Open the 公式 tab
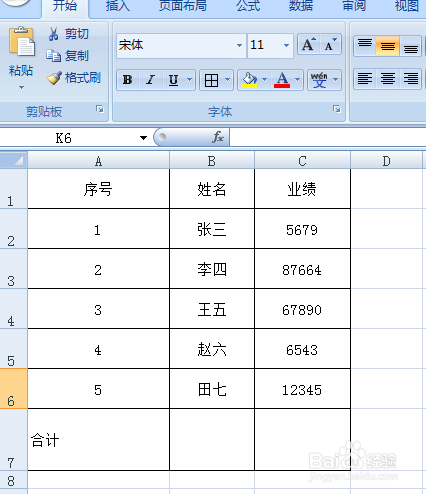The image size is (426, 494). click(x=248, y=6)
